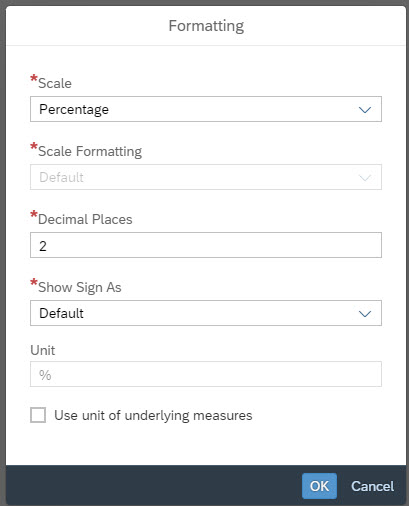Click the 'Decimal Places' field label
Image resolution: width=409 pixels, height=506 pixels.
(85, 219)
